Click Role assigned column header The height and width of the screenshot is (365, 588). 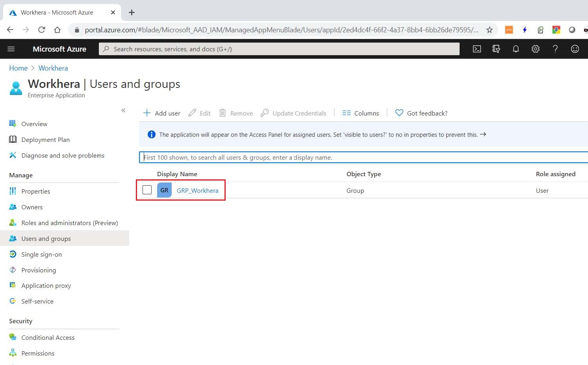pyautogui.click(x=555, y=174)
